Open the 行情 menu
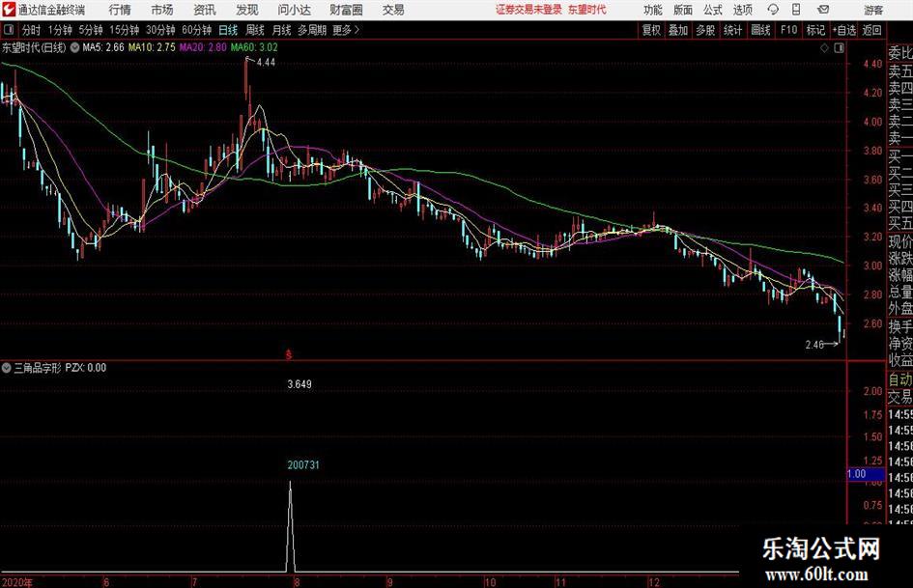Viewport: 913px width, 588px height. click(x=120, y=10)
